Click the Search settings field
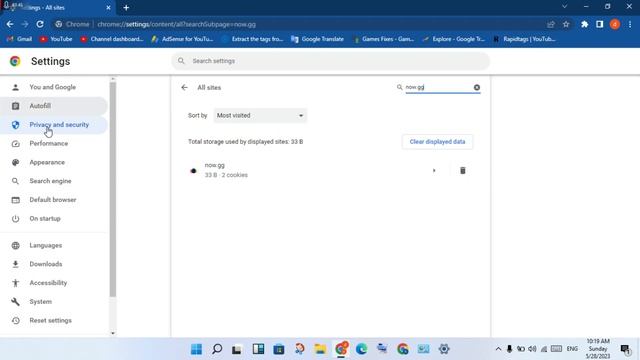This screenshot has height=360, width=640. (x=331, y=61)
